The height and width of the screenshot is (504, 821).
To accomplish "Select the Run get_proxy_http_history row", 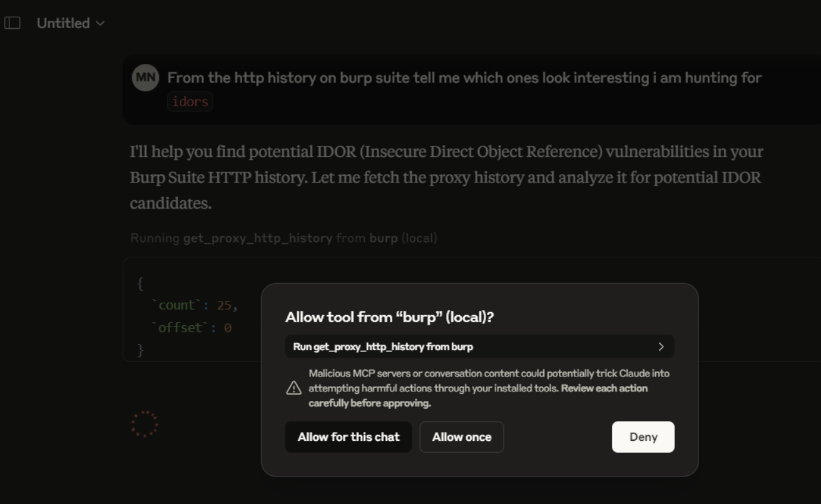I will coord(480,346).
